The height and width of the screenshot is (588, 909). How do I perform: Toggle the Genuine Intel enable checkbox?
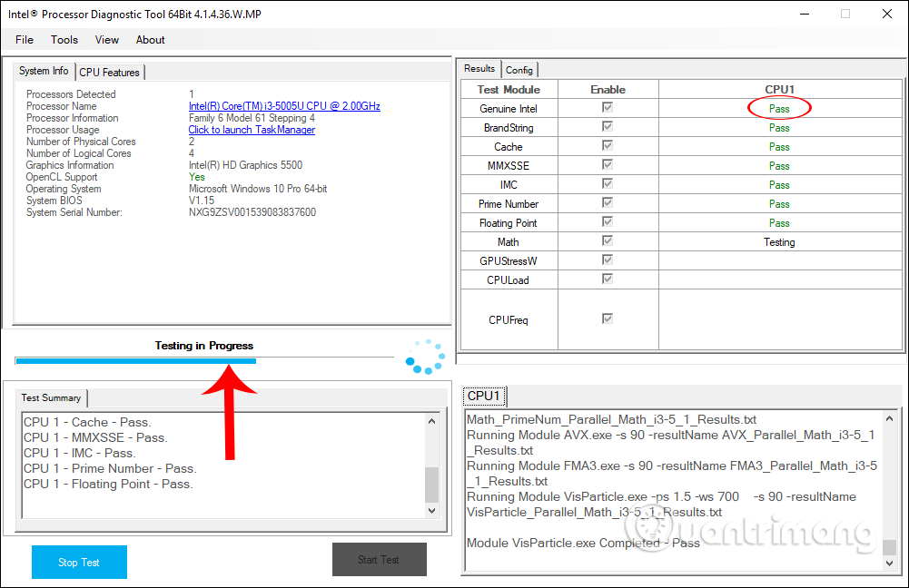(x=607, y=107)
